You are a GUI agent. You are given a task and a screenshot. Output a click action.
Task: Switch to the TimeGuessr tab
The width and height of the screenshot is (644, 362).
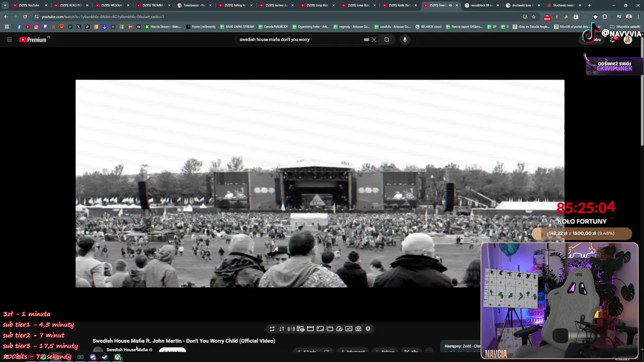pos(194,6)
